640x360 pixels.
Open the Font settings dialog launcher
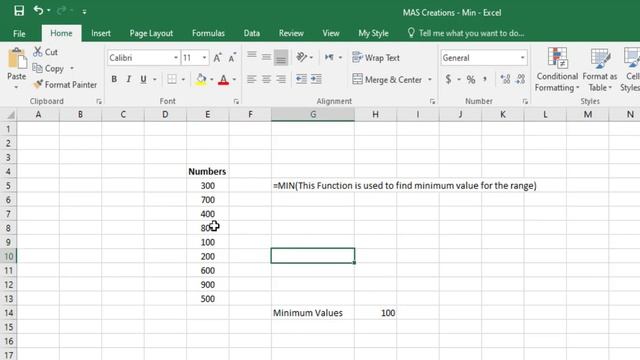click(236, 101)
